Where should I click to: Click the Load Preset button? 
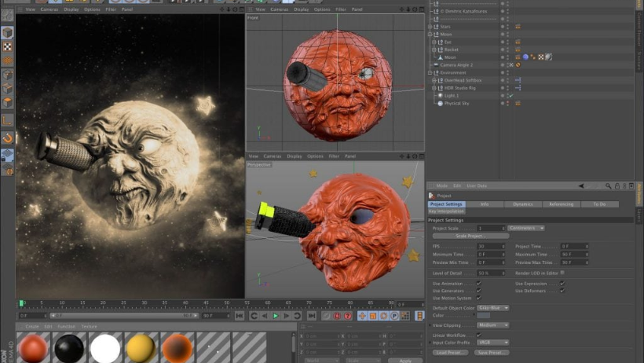tap(450, 352)
